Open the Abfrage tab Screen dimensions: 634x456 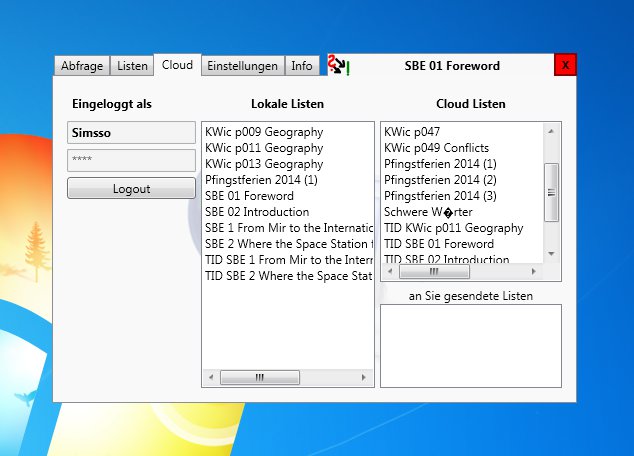click(x=82, y=65)
